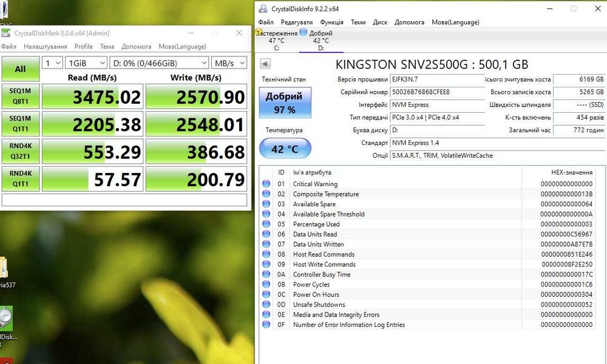
Task: Open Мова(Language) menu in CrystalDiskMark
Action: [182, 47]
